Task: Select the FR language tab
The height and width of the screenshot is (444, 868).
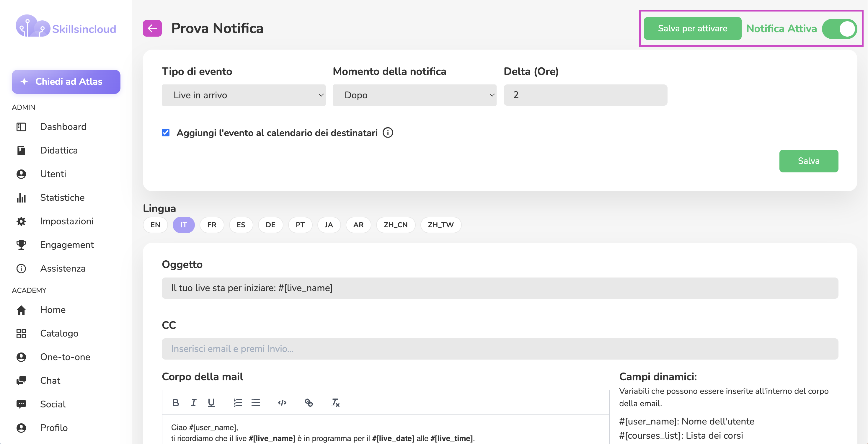Action: click(212, 225)
